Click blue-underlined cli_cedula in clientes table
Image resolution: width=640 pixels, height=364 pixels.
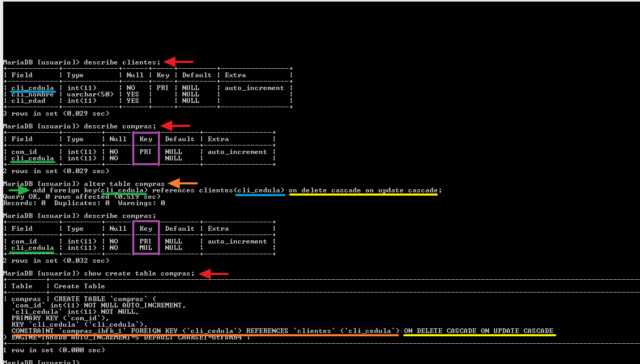pos(33,88)
